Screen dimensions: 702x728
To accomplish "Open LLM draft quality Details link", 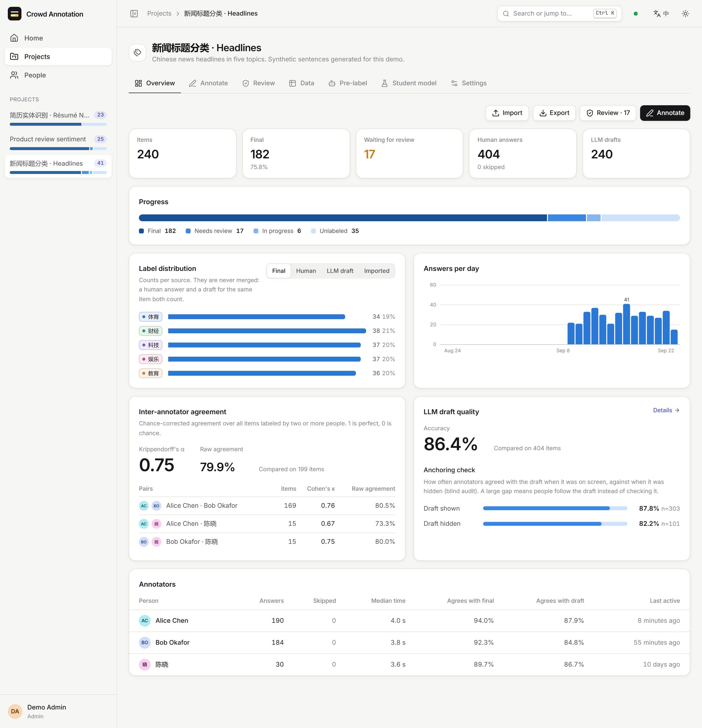I will pyautogui.click(x=666, y=411).
